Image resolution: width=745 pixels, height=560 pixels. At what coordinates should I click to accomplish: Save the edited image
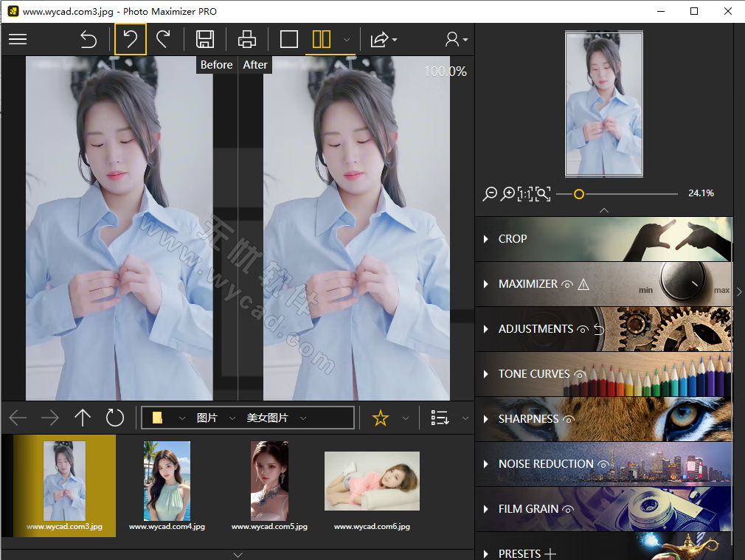click(205, 39)
